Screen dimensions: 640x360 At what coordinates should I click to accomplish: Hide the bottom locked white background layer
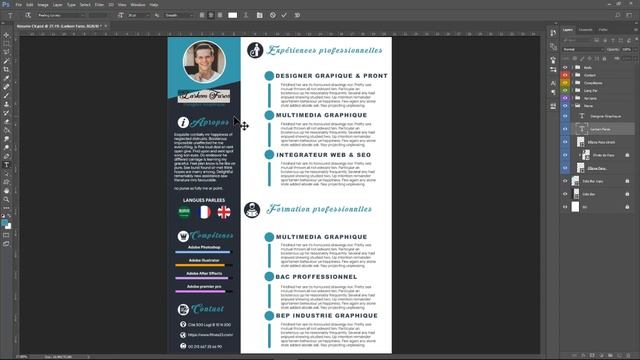[x=565, y=207]
